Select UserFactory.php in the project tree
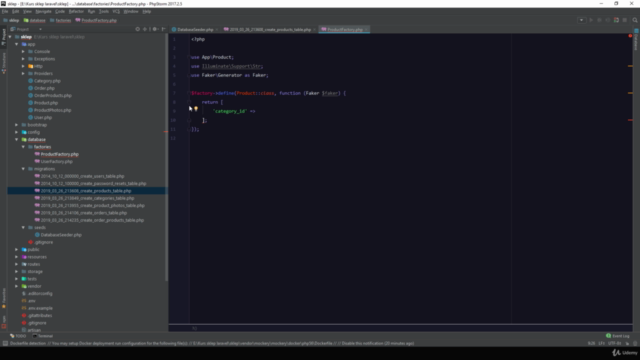The width and height of the screenshot is (640, 360). point(53,162)
